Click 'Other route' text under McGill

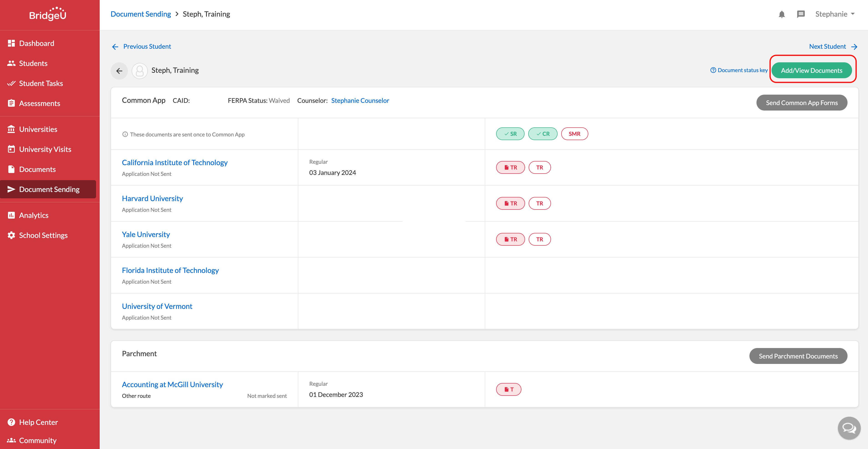tap(136, 396)
